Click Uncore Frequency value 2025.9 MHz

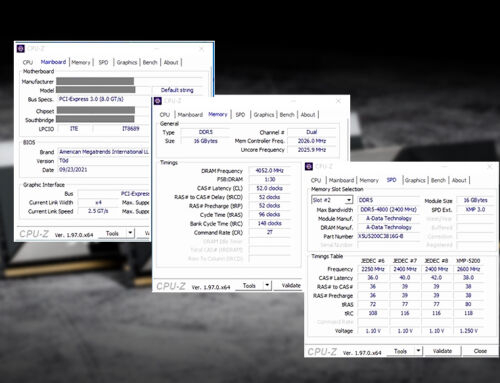coord(312,150)
